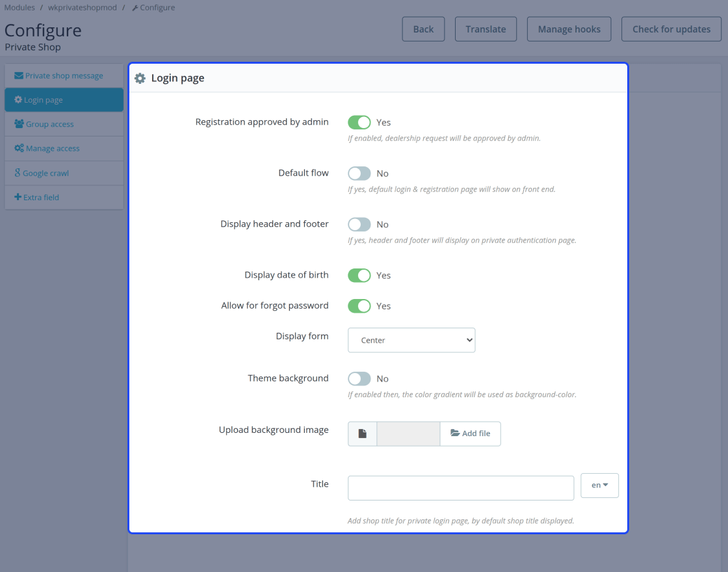Switch to the Group access tab

point(64,124)
